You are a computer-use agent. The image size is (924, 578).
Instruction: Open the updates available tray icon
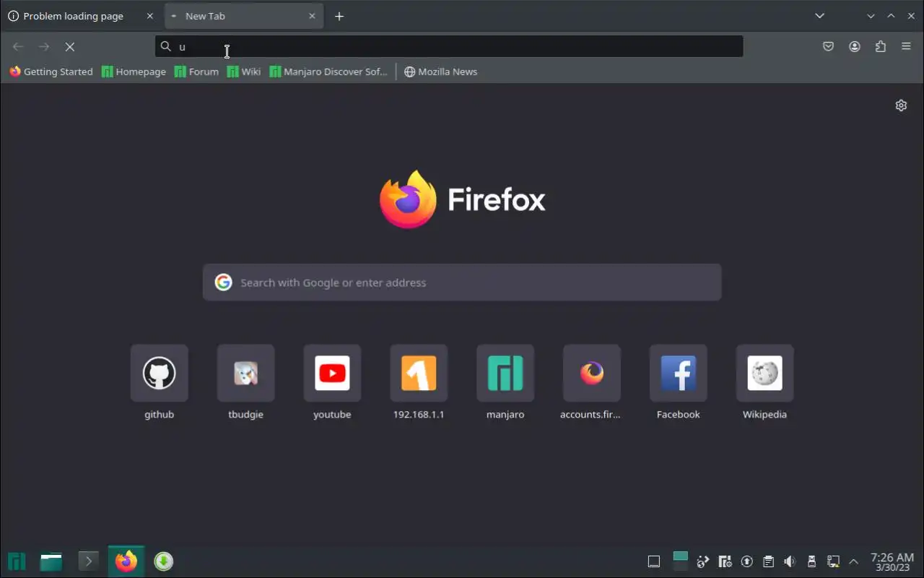click(747, 561)
